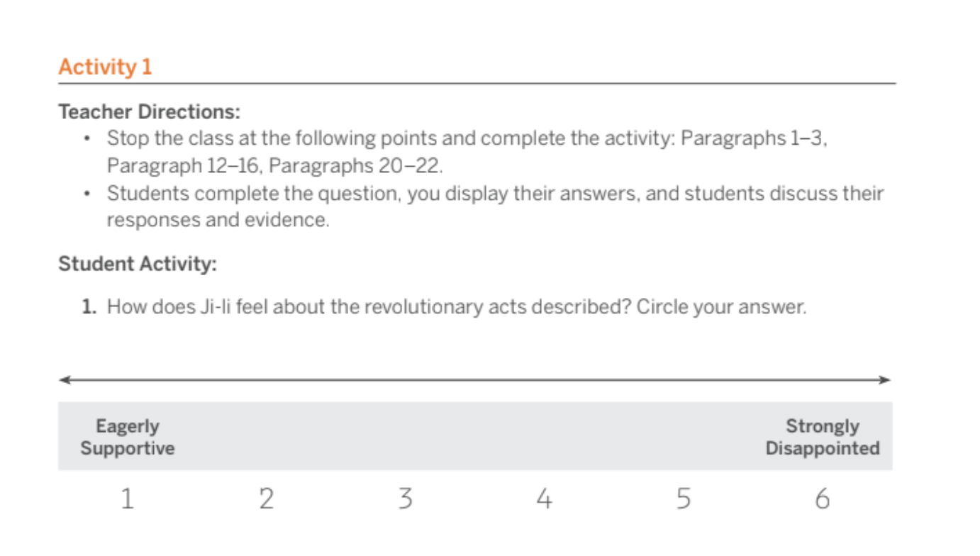
Task: Click the Teacher Directions heading
Action: pos(150,112)
